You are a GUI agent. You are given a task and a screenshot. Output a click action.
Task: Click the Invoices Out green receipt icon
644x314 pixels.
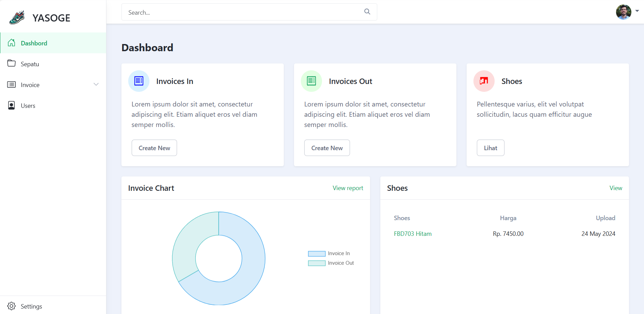311,81
